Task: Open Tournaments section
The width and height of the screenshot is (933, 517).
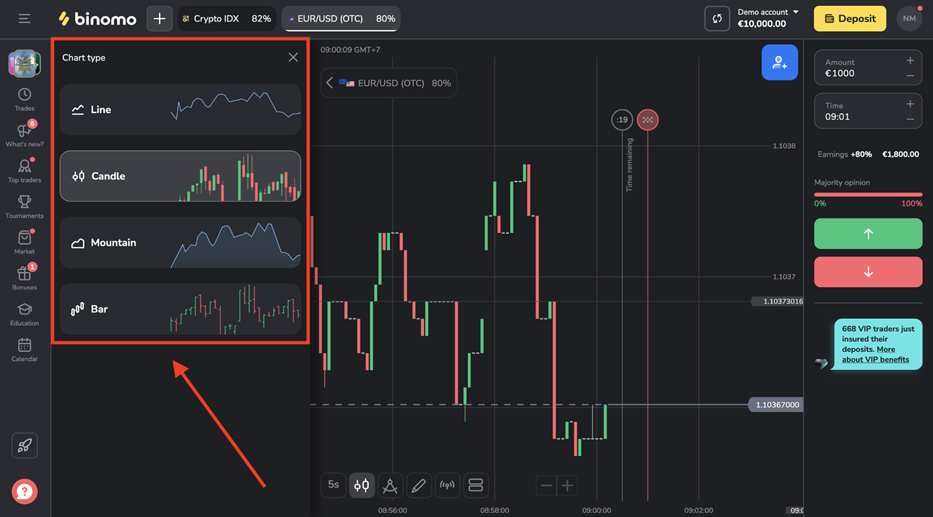Action: click(x=24, y=206)
